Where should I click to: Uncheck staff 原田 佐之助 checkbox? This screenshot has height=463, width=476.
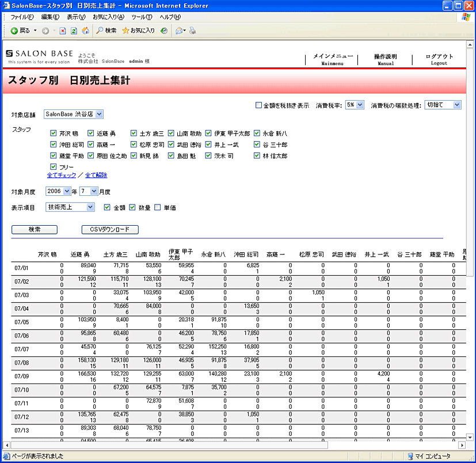click(x=90, y=155)
